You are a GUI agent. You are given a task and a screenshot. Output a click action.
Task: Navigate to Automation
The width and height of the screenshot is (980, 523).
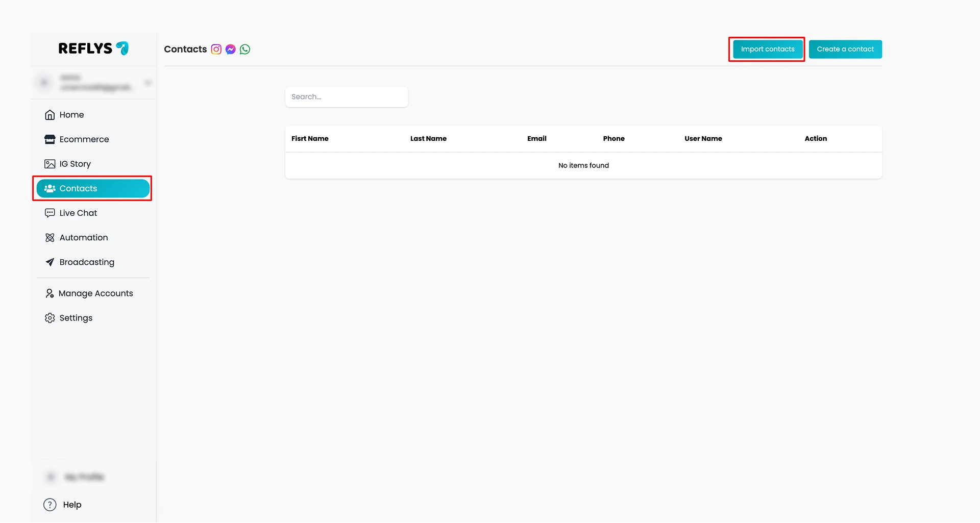(93, 237)
